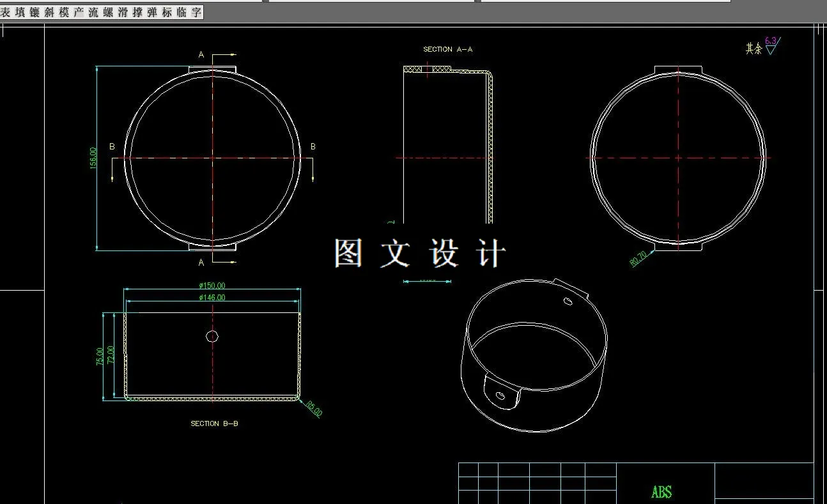Activate the 镶 toolbar tool
The height and width of the screenshot is (504, 827).
[35, 13]
